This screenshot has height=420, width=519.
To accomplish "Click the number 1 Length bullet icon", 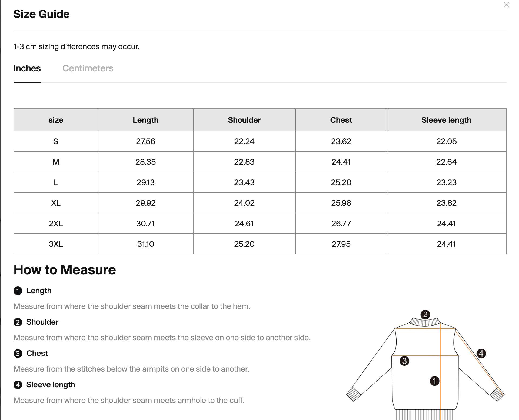I will pyautogui.click(x=18, y=291).
